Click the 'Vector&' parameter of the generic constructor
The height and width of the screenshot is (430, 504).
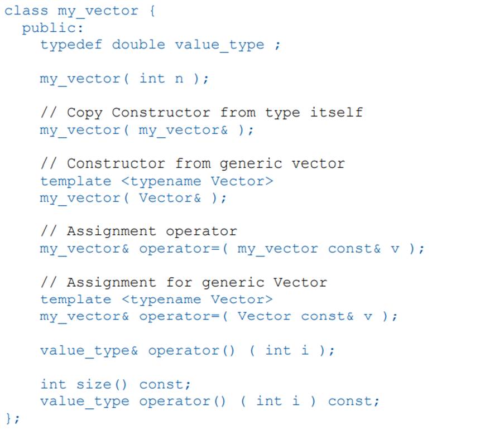pyautogui.click(x=170, y=198)
